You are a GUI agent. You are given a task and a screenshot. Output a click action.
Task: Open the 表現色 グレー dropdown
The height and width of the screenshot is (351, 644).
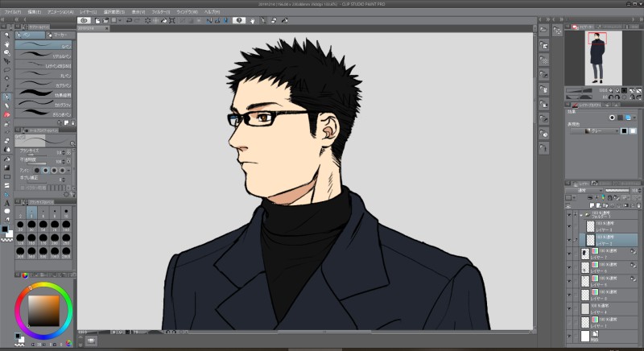(x=594, y=131)
